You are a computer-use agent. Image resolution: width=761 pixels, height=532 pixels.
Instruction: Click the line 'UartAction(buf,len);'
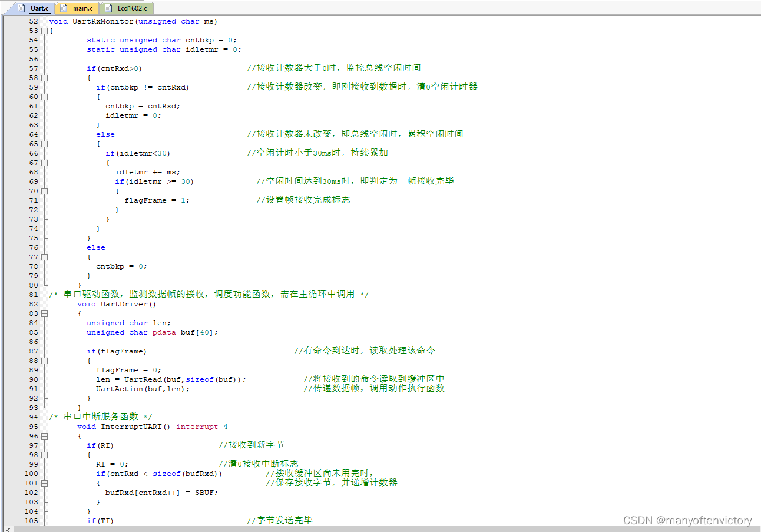(143, 389)
